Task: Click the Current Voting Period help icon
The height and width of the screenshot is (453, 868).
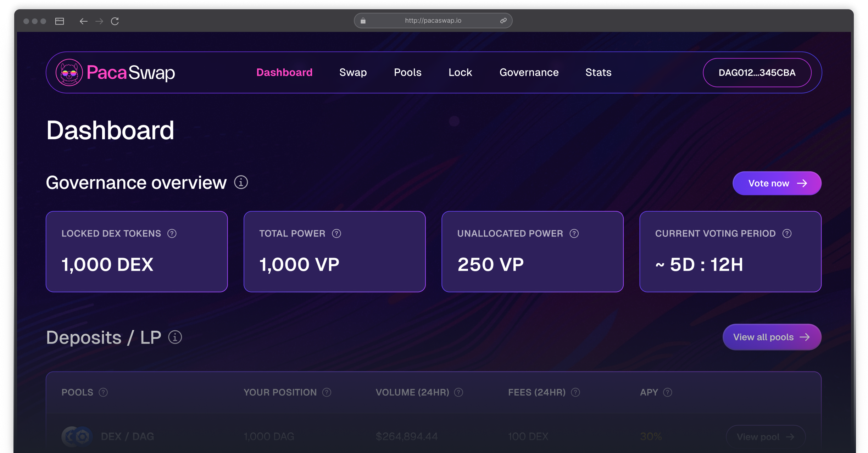Action: (787, 234)
